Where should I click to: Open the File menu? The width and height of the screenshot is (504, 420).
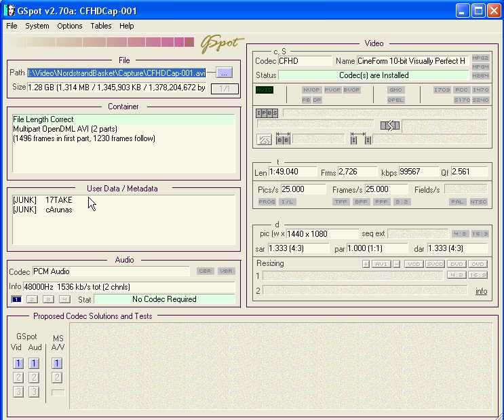pos(12,26)
